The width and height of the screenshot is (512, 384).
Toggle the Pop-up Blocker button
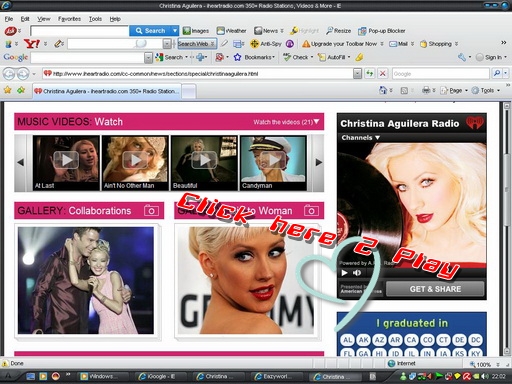pos(382,31)
